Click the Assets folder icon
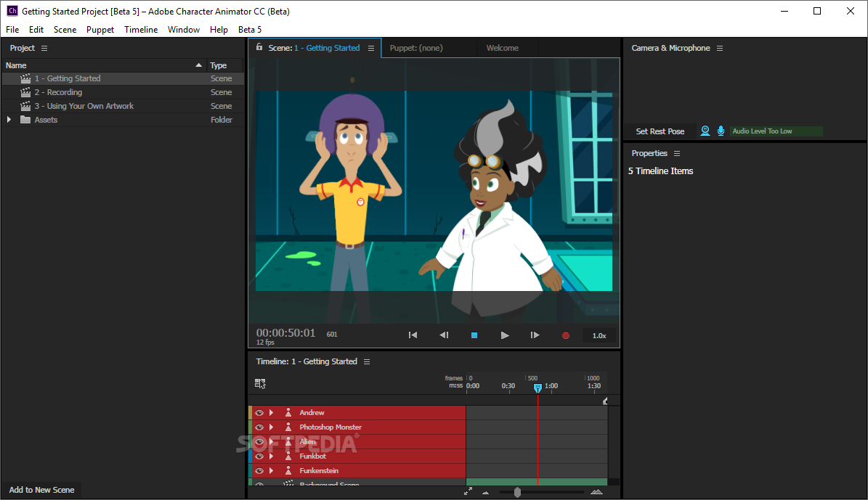 [x=25, y=120]
